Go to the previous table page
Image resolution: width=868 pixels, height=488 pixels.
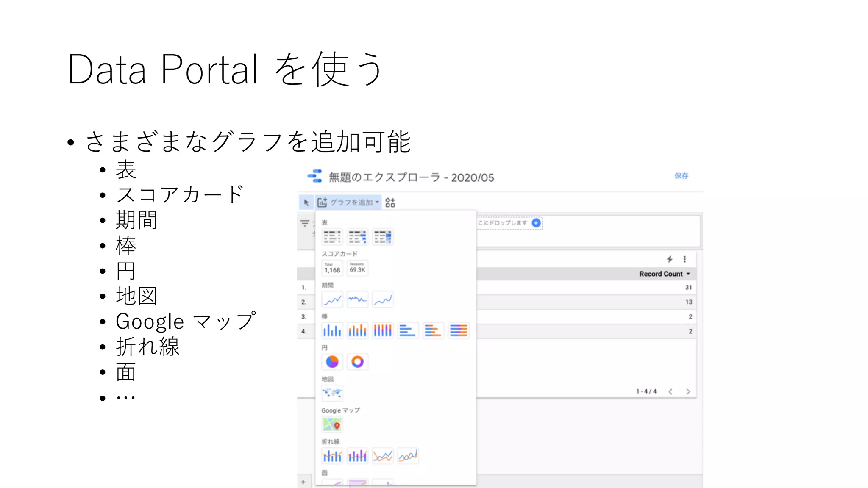click(670, 391)
